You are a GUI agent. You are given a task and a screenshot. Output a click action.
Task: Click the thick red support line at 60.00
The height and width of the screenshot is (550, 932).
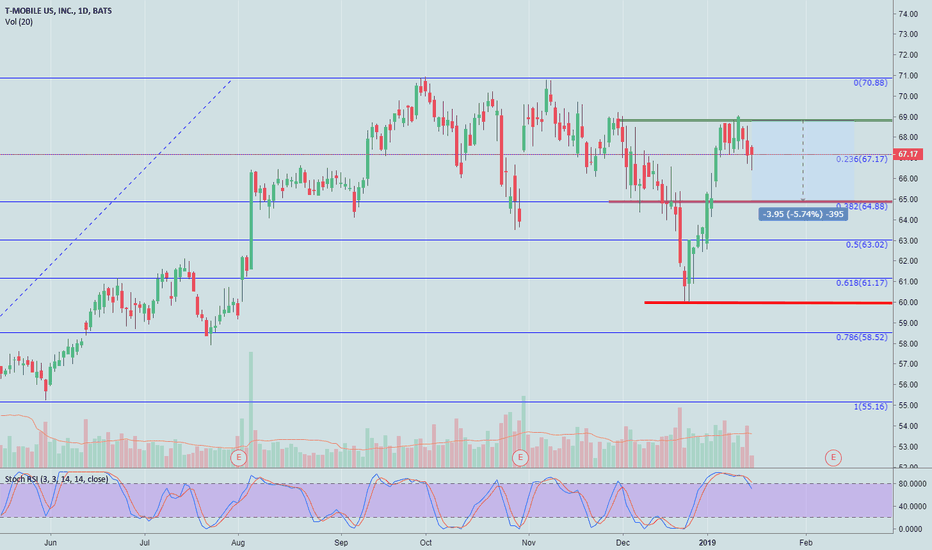point(768,303)
